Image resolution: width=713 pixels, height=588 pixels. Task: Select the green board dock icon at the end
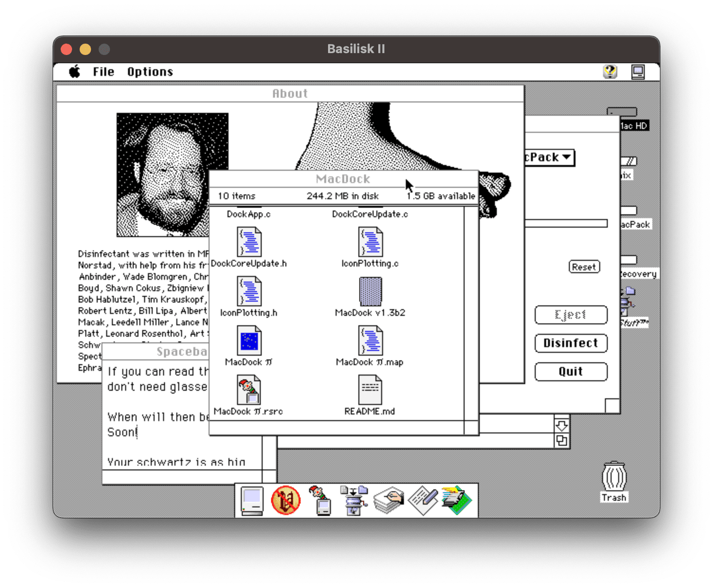click(457, 500)
